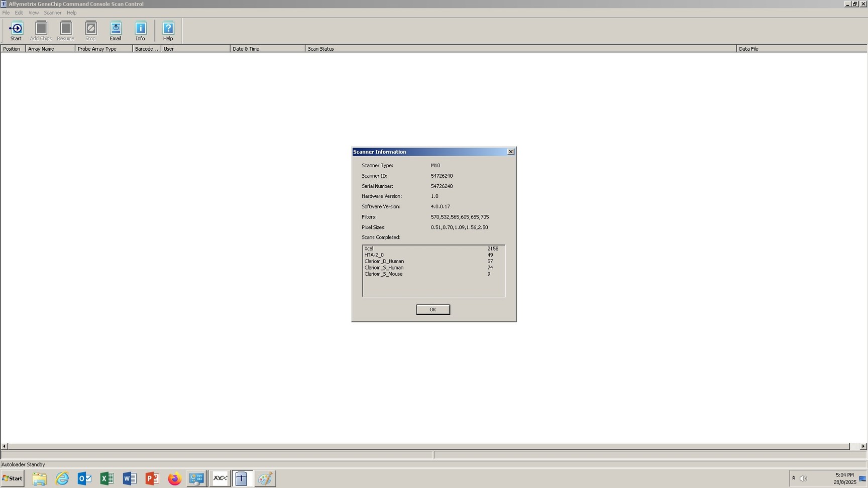
Task: Click the horizontal scrollbar right arrow
Action: click(x=863, y=446)
